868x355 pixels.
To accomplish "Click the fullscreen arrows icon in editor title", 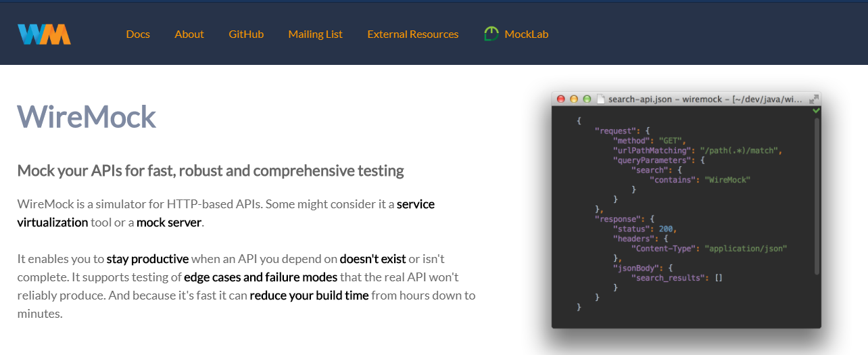I will [x=814, y=99].
